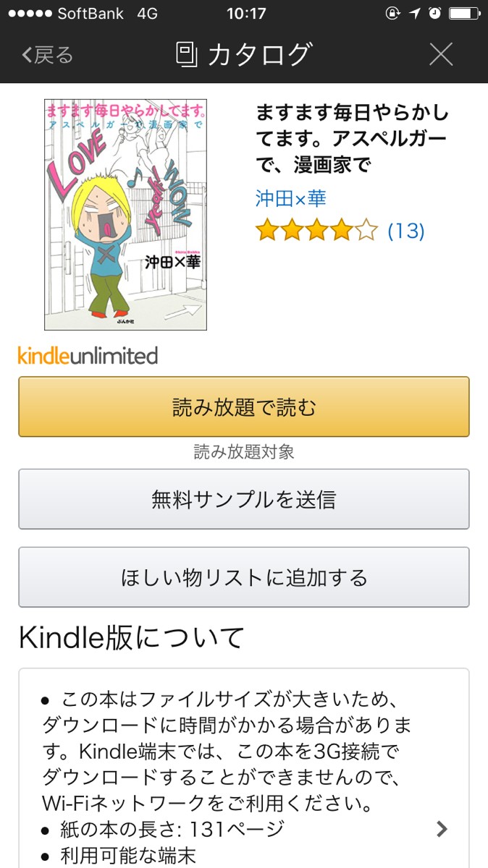Tap ほしい物リストに追加する button
This screenshot has width=488, height=868.
244,577
